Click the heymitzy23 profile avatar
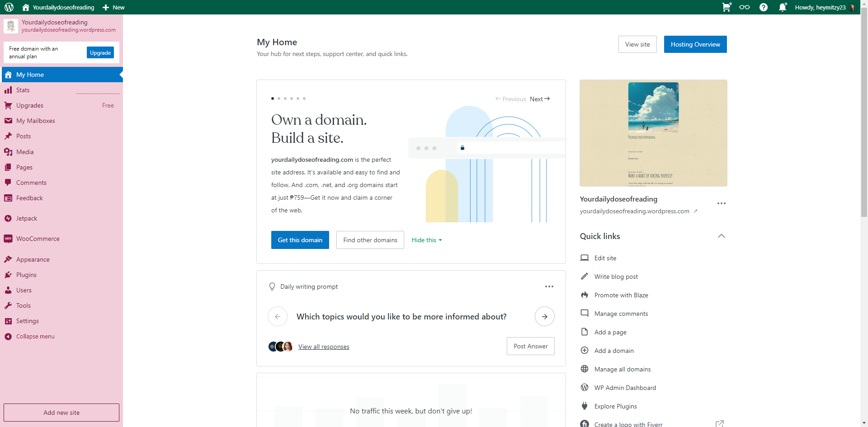 (x=853, y=7)
